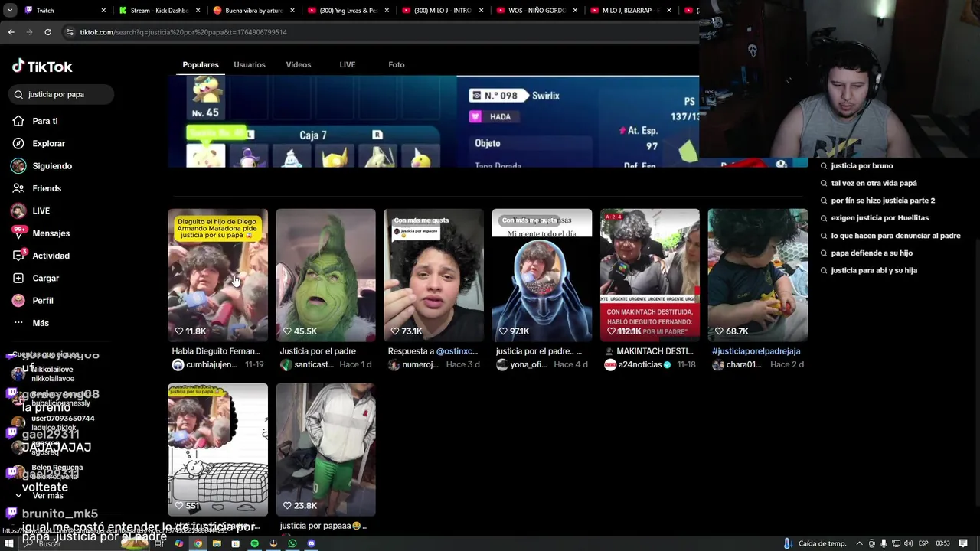Visit a24noticias author profile
This screenshot has width=980, height=551.
(638, 365)
